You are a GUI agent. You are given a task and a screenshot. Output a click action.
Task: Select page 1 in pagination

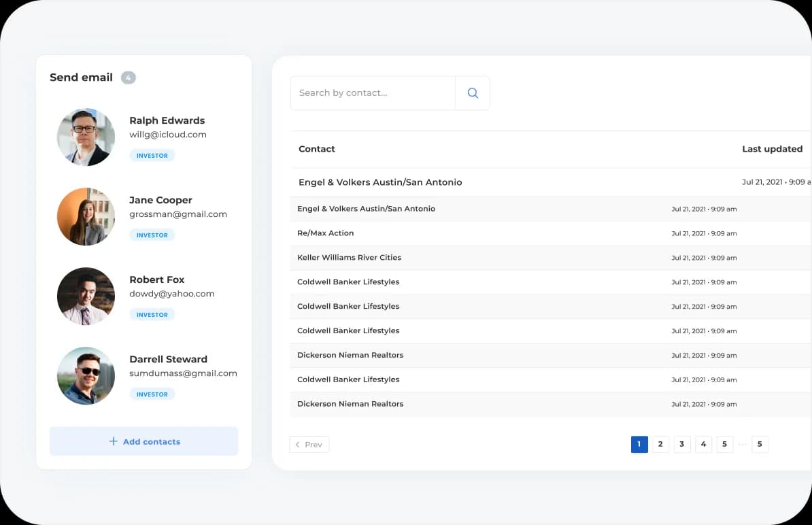(x=639, y=445)
